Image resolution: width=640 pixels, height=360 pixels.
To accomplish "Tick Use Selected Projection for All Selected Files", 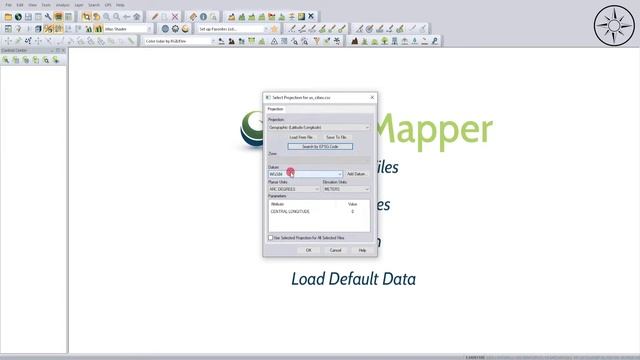I will pyautogui.click(x=270, y=238).
